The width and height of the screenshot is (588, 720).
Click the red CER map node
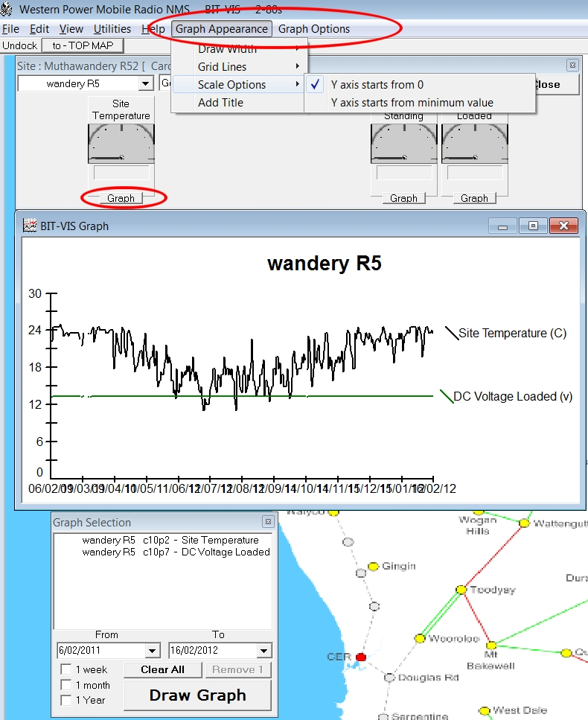click(x=361, y=657)
